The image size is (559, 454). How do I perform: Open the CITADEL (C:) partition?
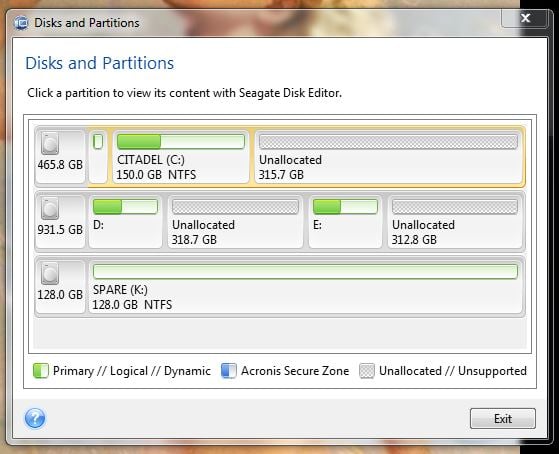point(181,157)
